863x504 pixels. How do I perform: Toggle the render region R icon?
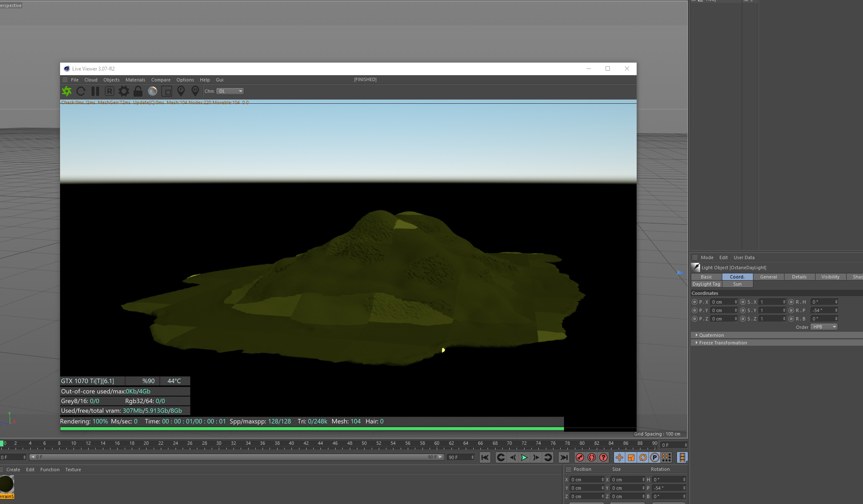pyautogui.click(x=109, y=91)
